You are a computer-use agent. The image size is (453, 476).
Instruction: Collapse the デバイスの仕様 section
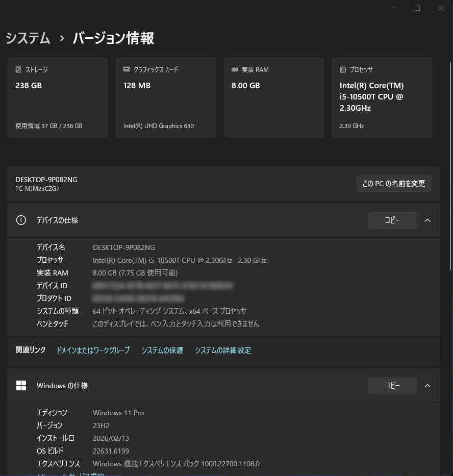pos(427,220)
